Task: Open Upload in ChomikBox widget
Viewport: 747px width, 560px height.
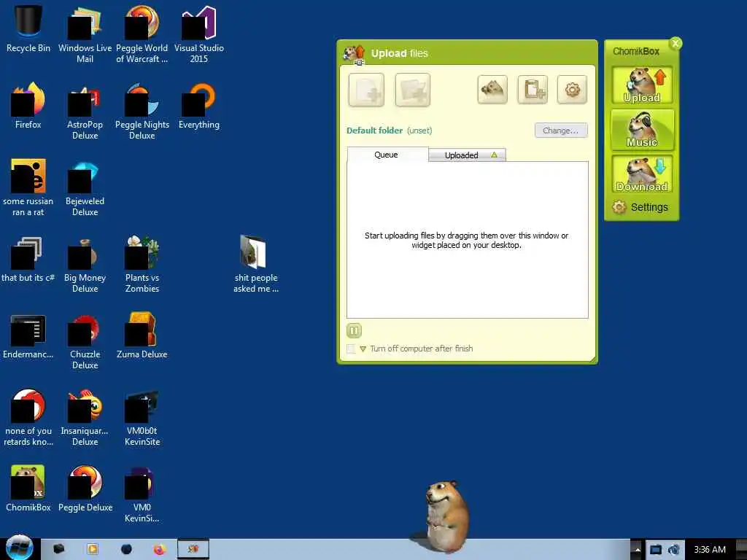Action: point(642,85)
